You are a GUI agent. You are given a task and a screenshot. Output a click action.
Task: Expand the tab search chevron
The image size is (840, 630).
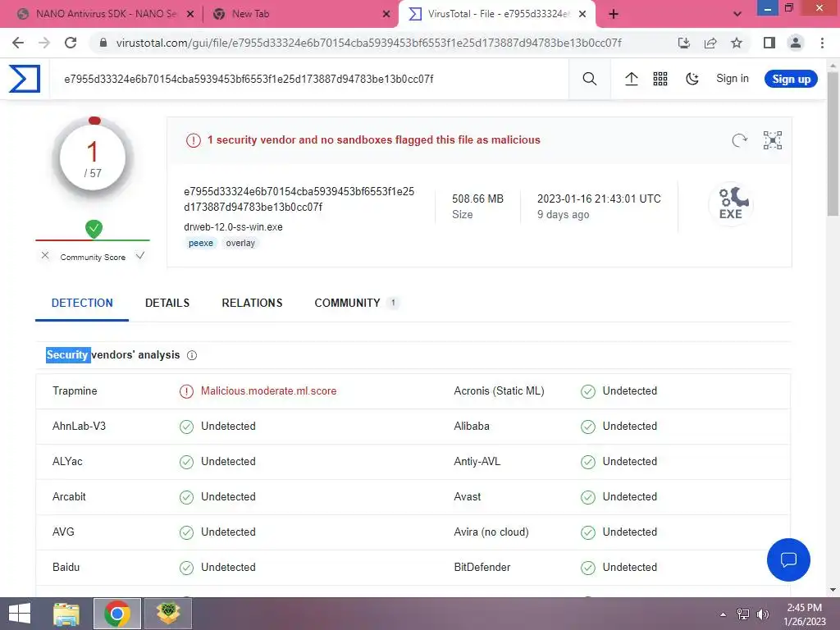(737, 14)
